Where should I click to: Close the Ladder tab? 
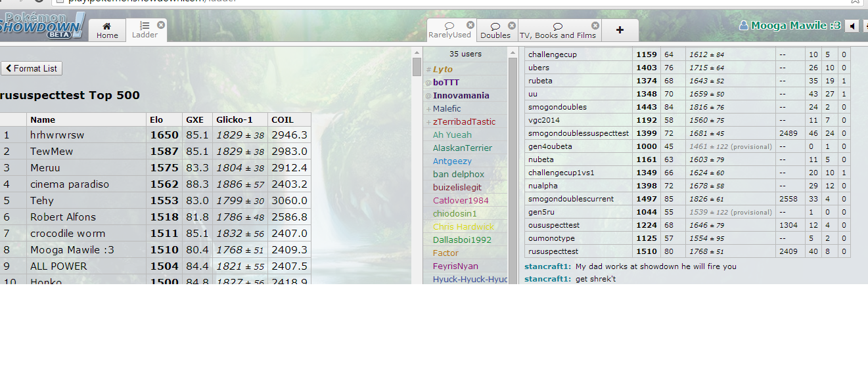[161, 24]
